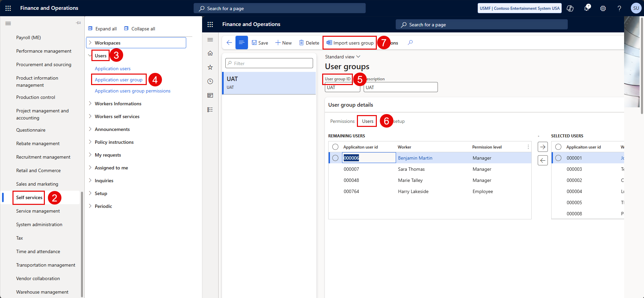Pin the navigation pane
Image resolution: width=644 pixels, height=298 pixels.
[78, 23]
